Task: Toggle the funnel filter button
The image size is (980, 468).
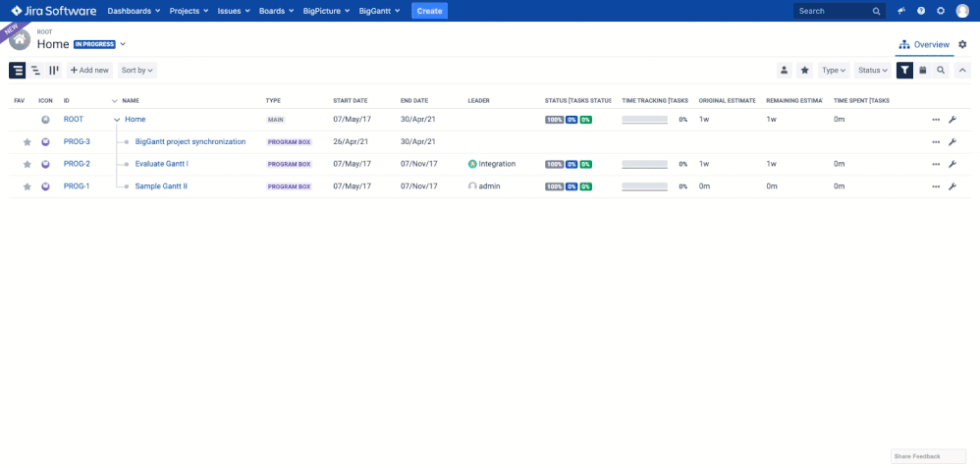Action: (904, 71)
